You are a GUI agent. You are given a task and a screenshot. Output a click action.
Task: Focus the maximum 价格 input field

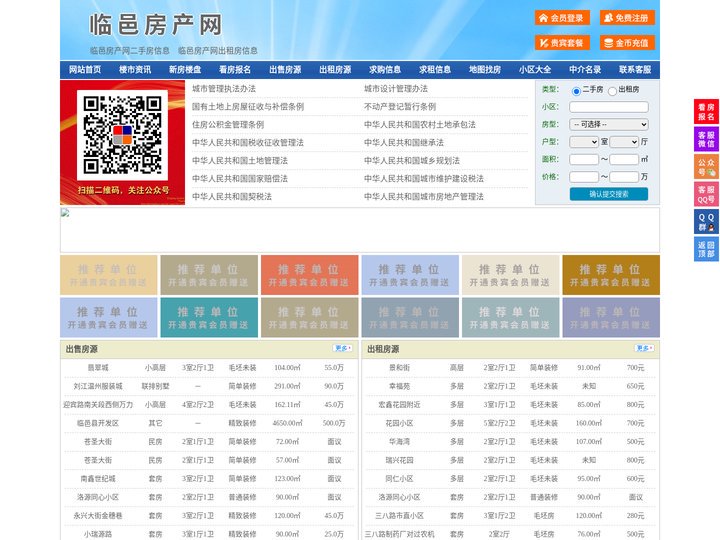(x=624, y=177)
